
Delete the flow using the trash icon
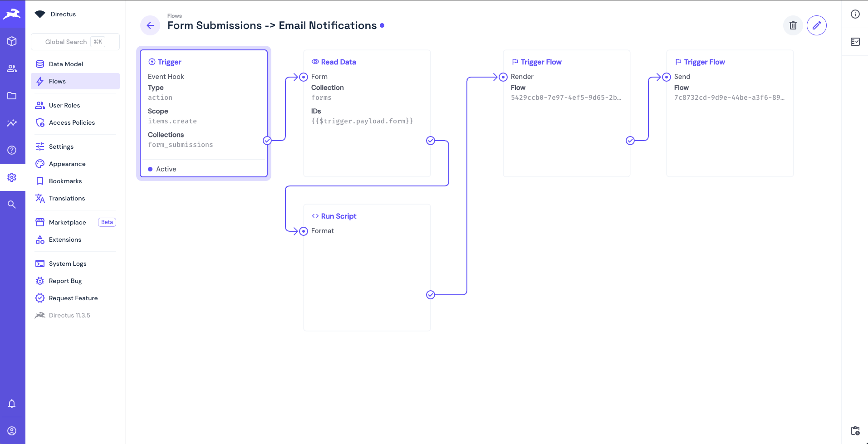tap(793, 25)
